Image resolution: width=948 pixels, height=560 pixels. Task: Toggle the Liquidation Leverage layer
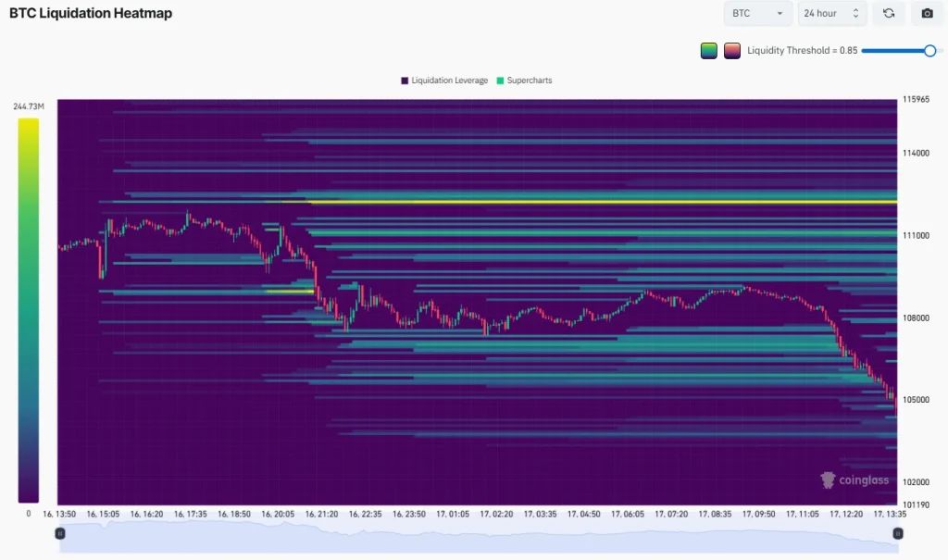tap(444, 81)
